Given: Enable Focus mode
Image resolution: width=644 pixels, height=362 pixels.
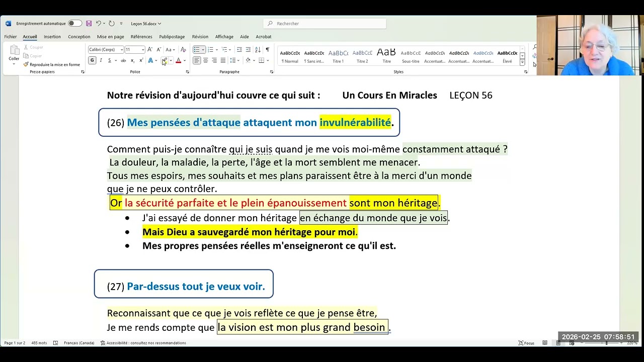Looking at the screenshot, I should [526, 343].
